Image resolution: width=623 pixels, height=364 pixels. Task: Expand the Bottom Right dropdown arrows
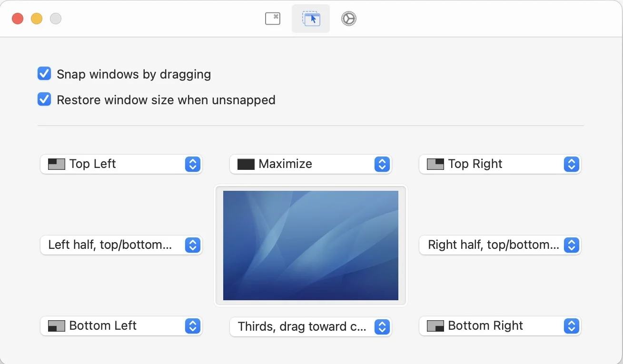pos(571,326)
